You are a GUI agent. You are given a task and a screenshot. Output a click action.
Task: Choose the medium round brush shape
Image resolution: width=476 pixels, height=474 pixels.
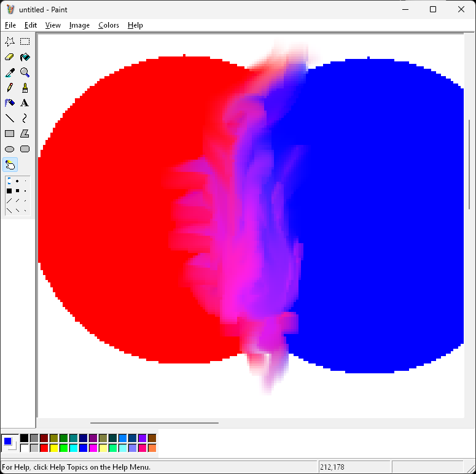click(x=17, y=181)
